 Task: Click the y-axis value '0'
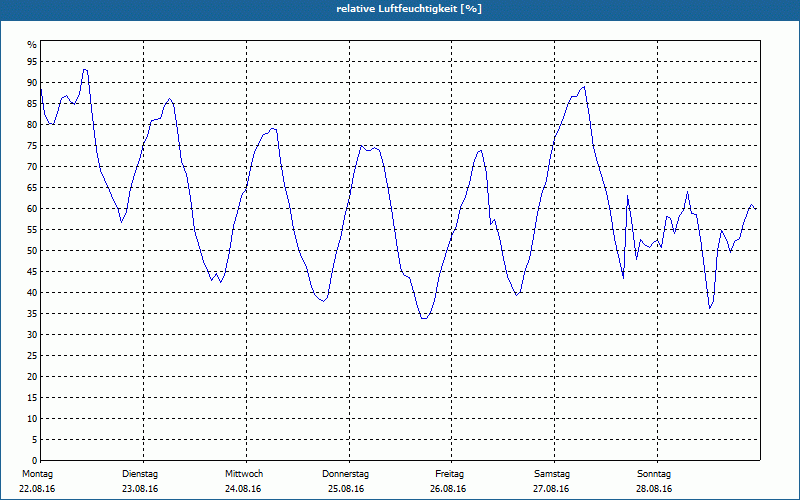[35, 461]
